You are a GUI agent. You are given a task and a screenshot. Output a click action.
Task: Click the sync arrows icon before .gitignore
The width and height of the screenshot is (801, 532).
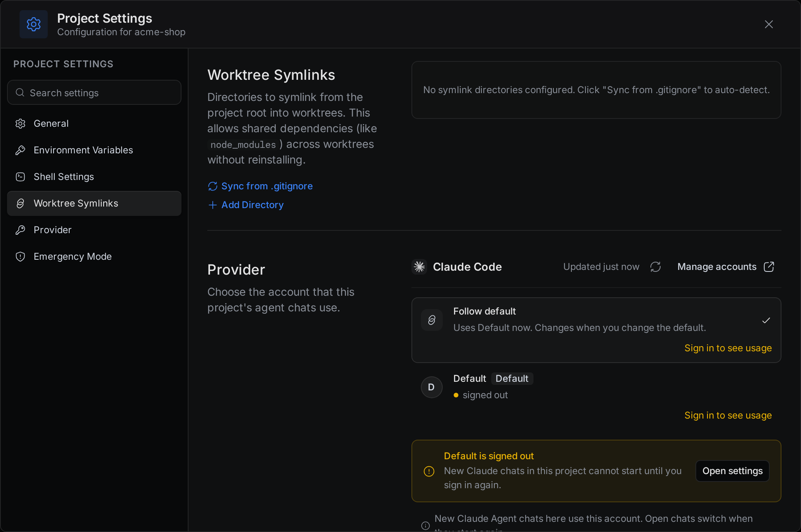click(212, 187)
